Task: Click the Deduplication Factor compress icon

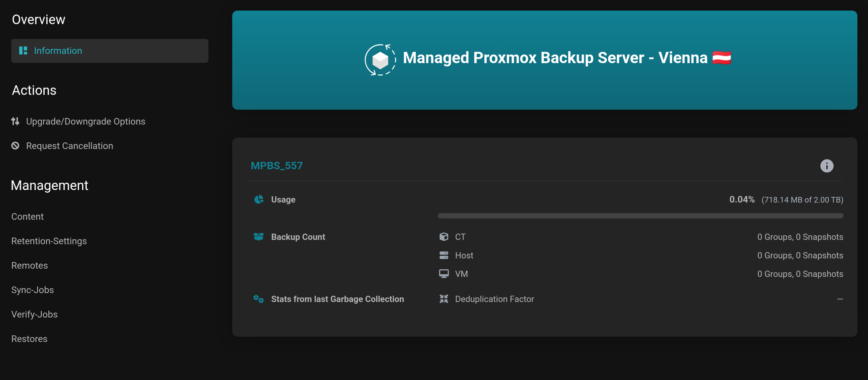Action: pyautogui.click(x=444, y=299)
